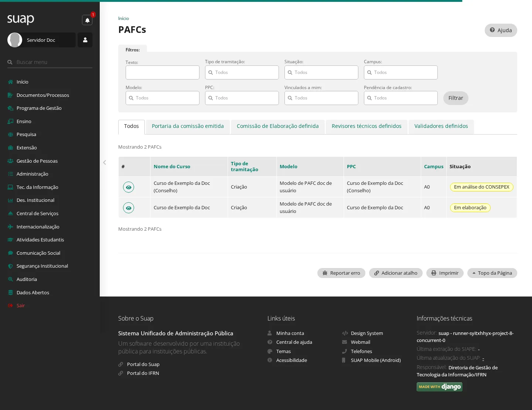Viewport: 532px width, 410px height.
Task: Open the Campus filter dropdown
Action: tap(401, 72)
